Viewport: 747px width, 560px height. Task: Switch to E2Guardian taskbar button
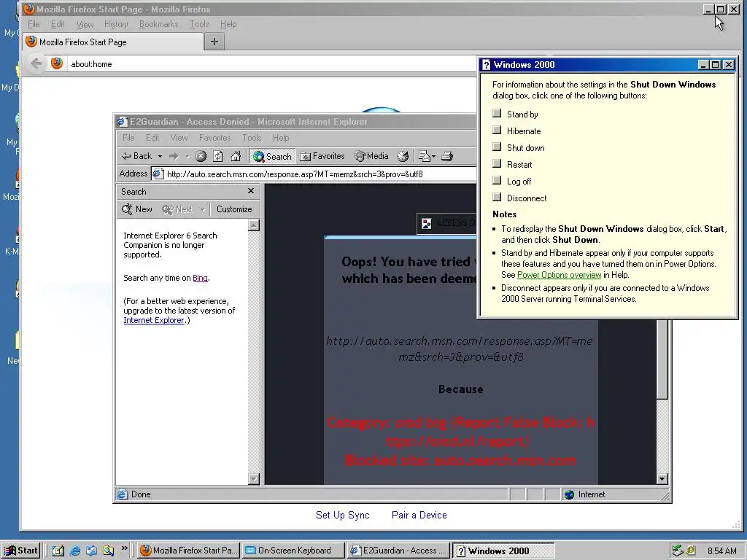pyautogui.click(x=399, y=551)
